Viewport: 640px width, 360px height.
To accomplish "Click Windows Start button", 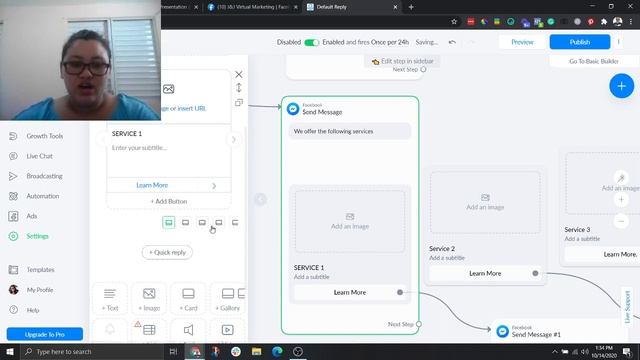I will tap(9, 351).
